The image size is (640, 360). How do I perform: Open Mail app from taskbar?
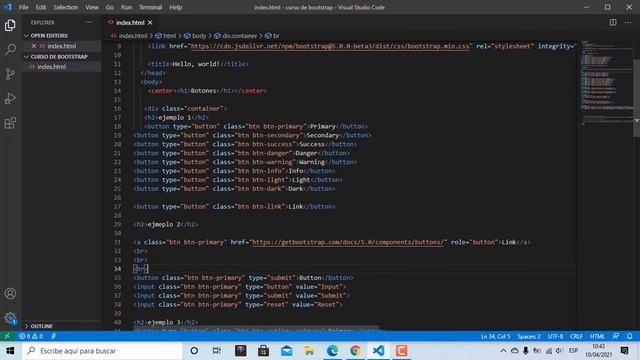pos(287,351)
